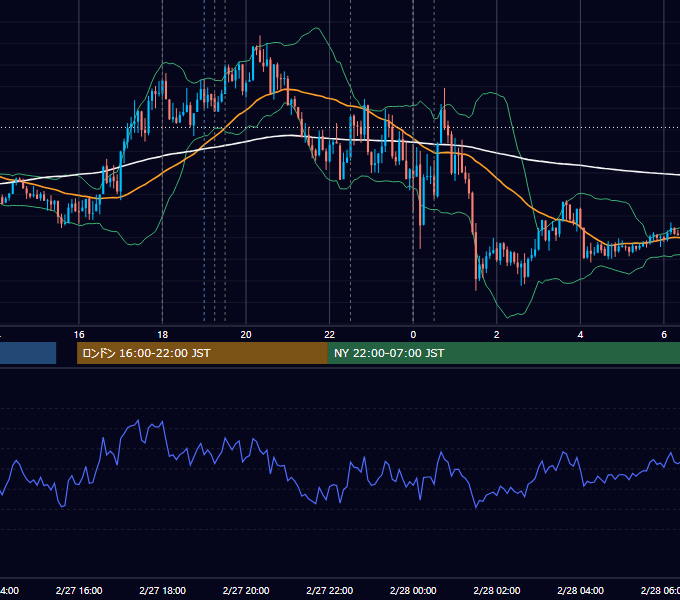
Task: Click the hour label 22 on the upper axis
Action: 330,335
